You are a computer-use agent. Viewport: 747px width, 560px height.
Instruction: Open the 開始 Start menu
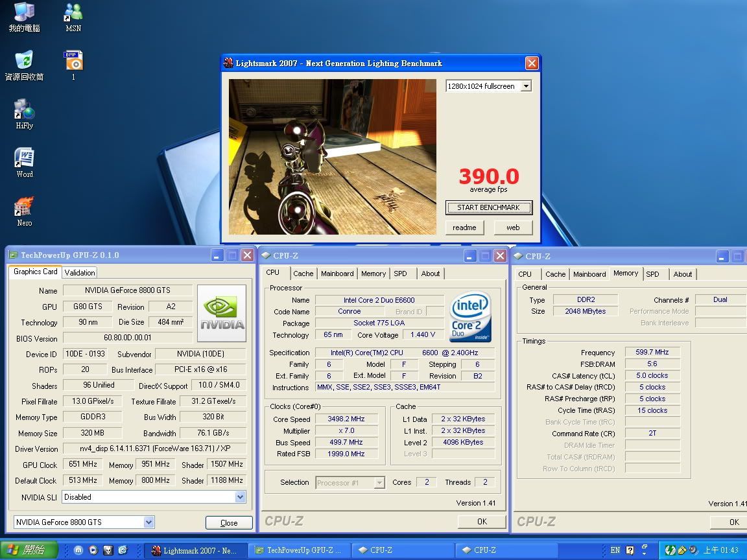tap(29, 550)
